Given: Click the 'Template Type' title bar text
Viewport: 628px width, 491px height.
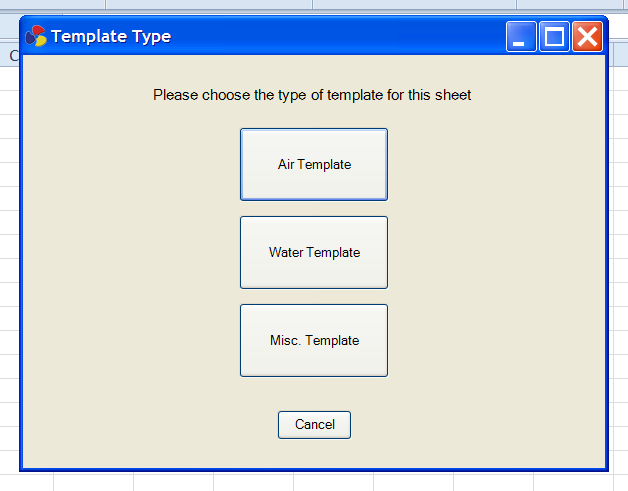Looking at the screenshot, I should 111,37.
